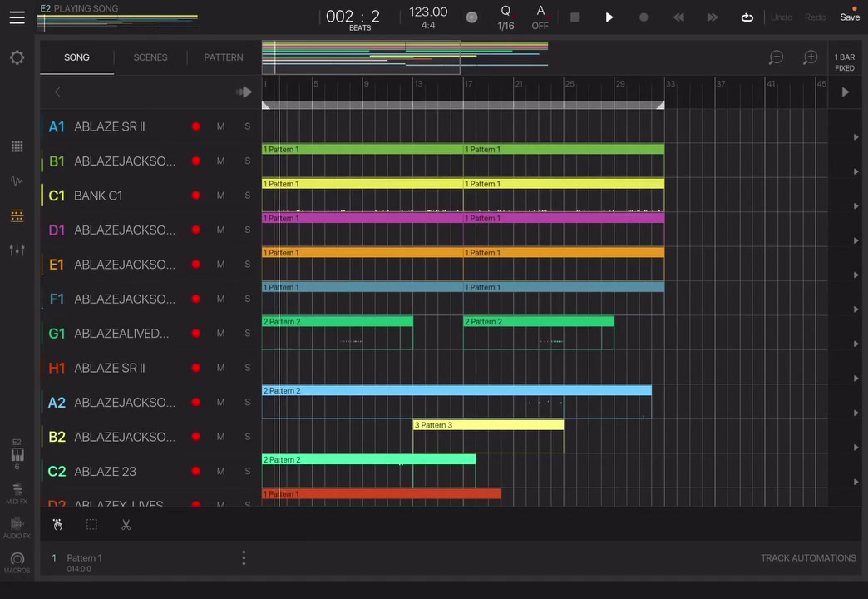This screenshot has height=599, width=868.
Task: Open the hamburger main menu
Action: click(x=17, y=17)
